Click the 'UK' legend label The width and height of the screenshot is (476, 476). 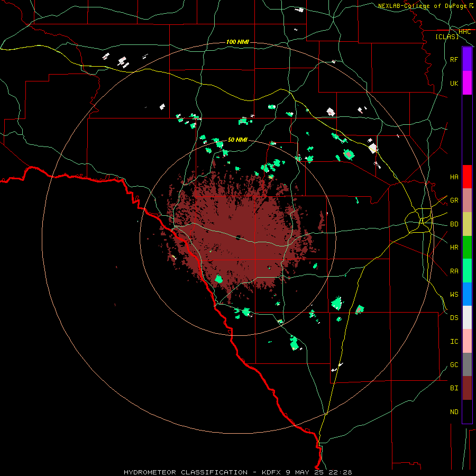point(454,83)
